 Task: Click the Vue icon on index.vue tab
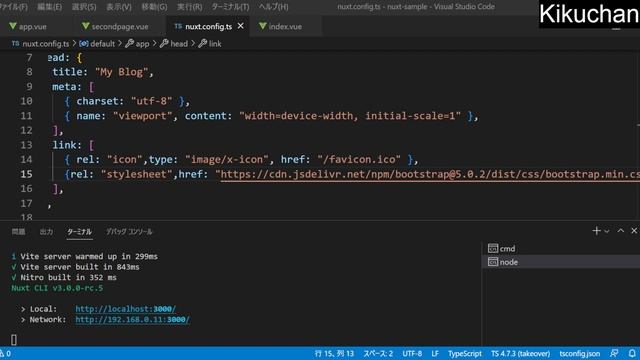coord(263,26)
